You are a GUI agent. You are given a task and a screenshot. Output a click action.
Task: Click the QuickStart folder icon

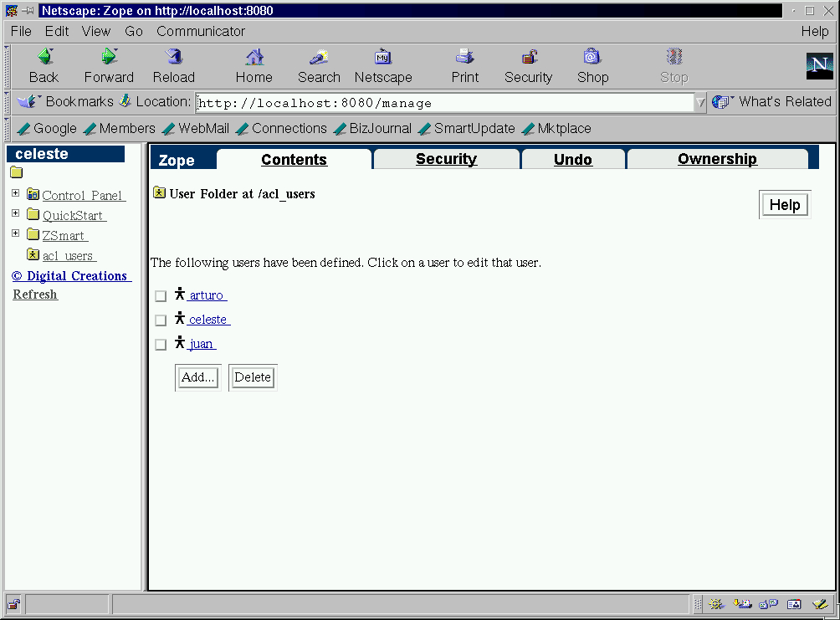pyautogui.click(x=33, y=214)
